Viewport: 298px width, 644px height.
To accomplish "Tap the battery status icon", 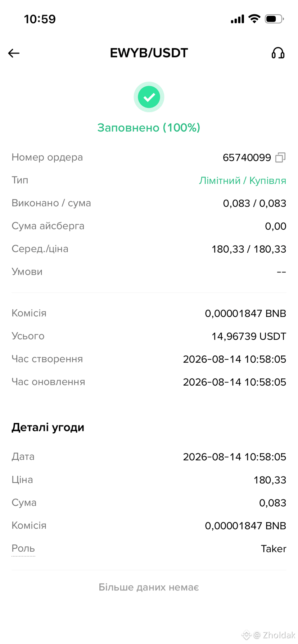I will (x=274, y=19).
